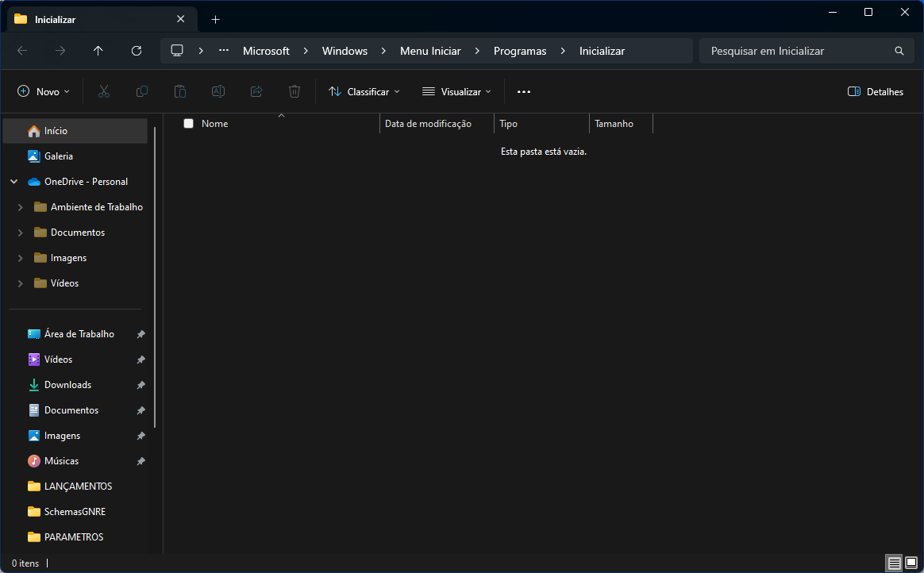Click the navigation pane vertical scrollbar
The height and width of the screenshot is (573, 924).
coord(155,277)
